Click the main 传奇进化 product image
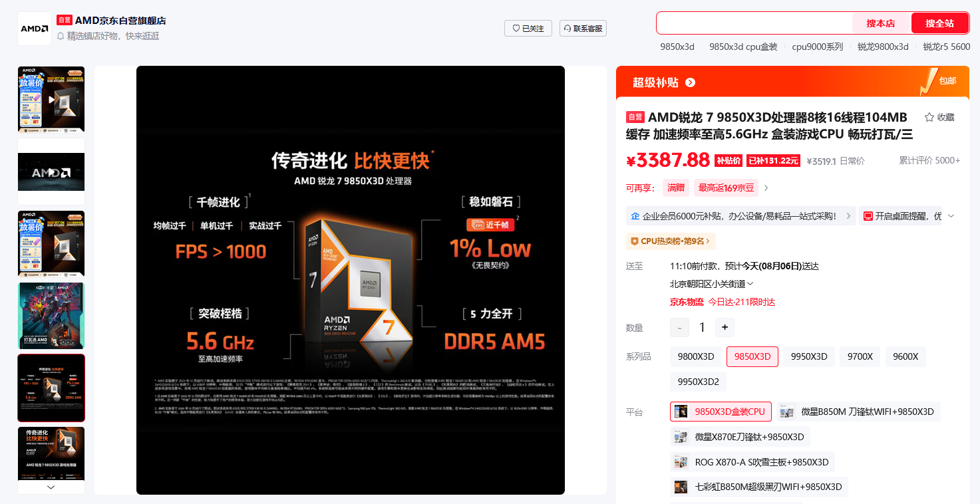980x504 pixels. pos(351,280)
